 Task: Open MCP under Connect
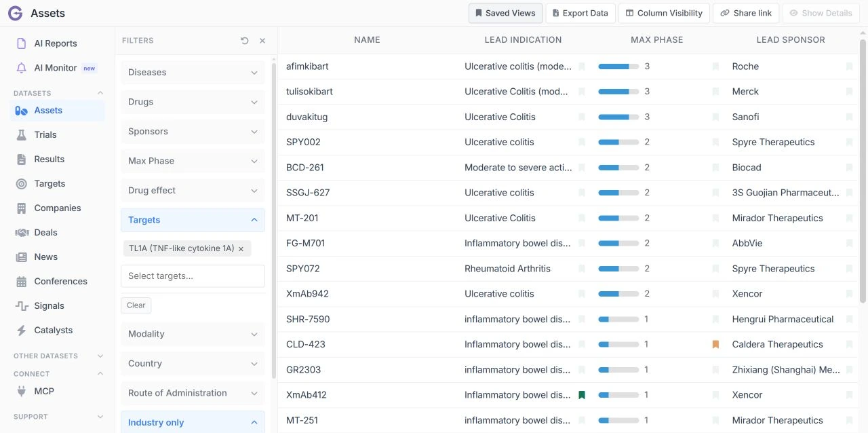(57, 392)
